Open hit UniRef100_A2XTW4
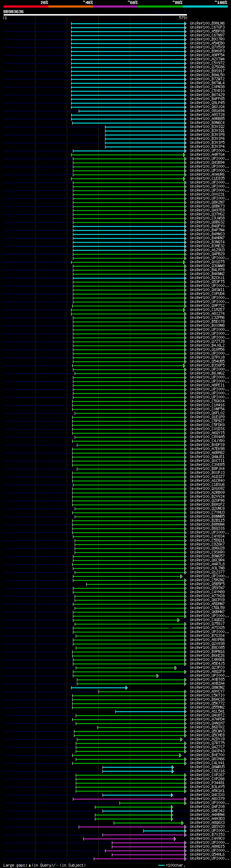The width and height of the screenshot is (231, 868). [207, 59]
